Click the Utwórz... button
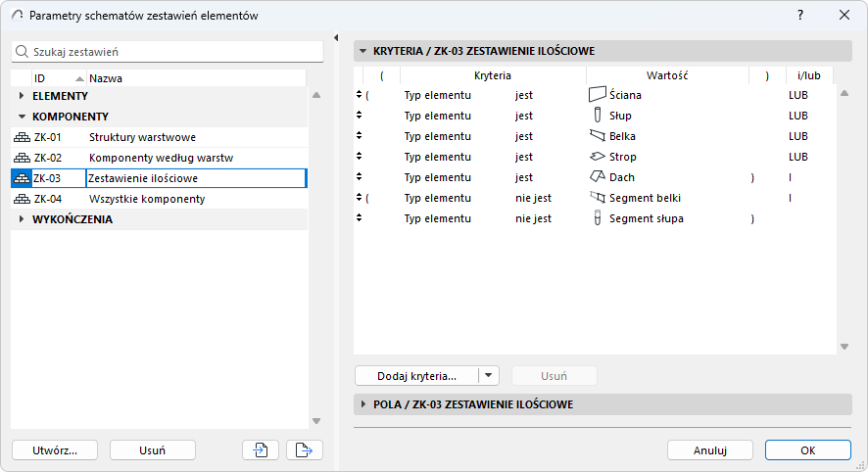The width and height of the screenshot is (868, 472). (55, 449)
